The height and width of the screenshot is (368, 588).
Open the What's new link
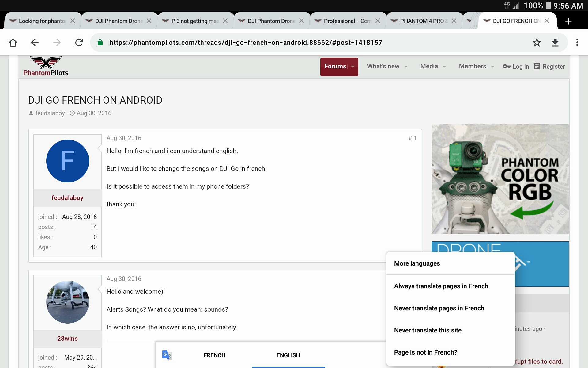tap(383, 66)
